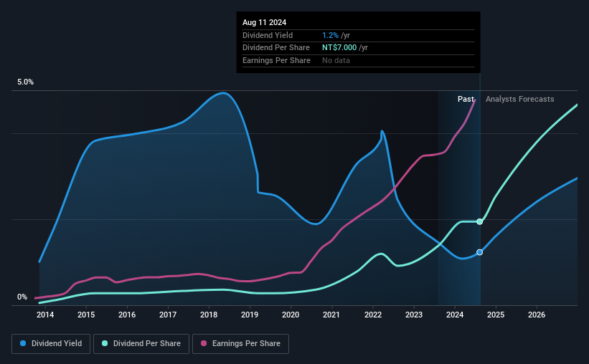Toggle the Dividend Per Share legend button
This screenshot has width=589, height=364.
click(x=141, y=344)
